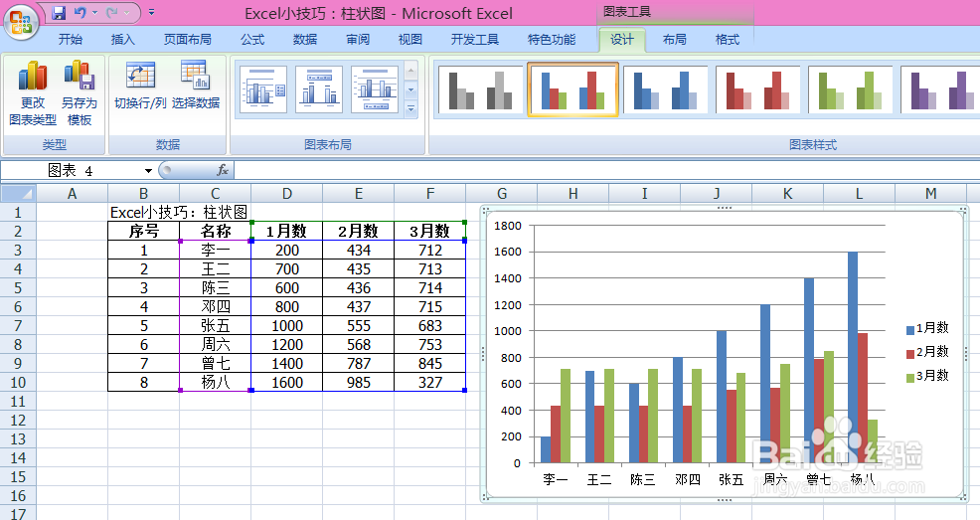Apply the first chart layout thumbnail
Image resolution: width=980 pixels, height=520 pixels.
[263, 89]
